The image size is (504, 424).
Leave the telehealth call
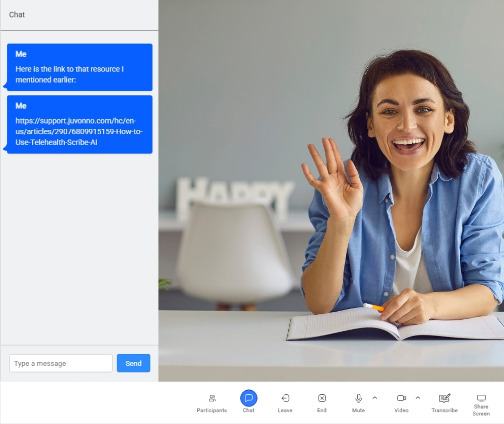coord(285,402)
